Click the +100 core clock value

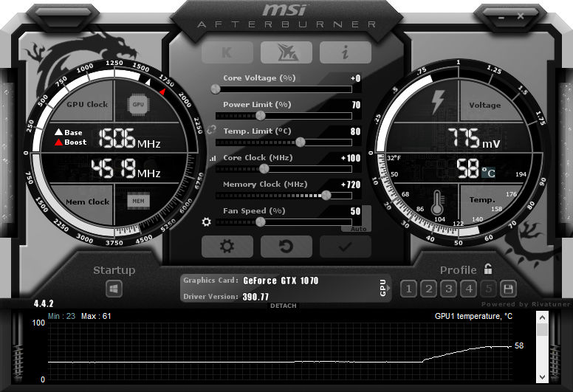click(351, 158)
